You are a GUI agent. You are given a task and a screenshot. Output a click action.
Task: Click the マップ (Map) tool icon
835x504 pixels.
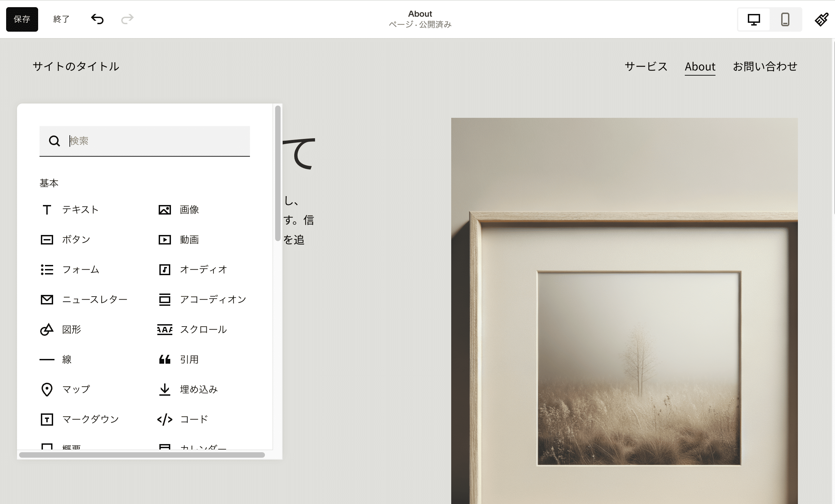click(x=47, y=389)
